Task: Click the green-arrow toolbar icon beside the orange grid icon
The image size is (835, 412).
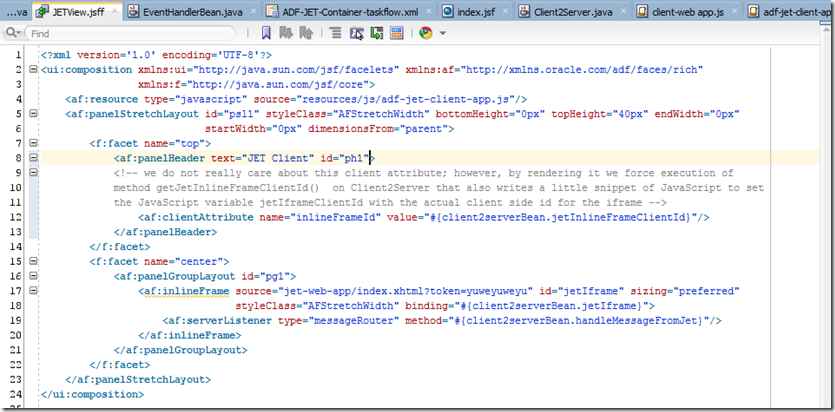Action: pyautogui.click(x=375, y=33)
